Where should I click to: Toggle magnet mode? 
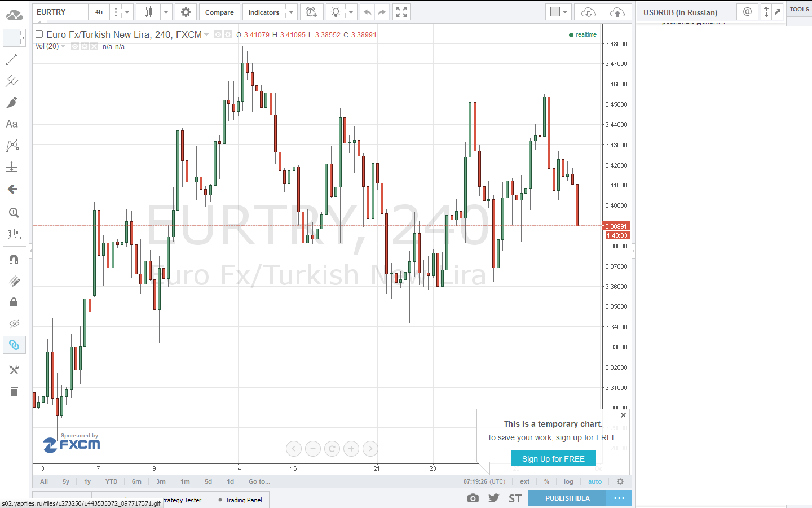tap(14, 259)
